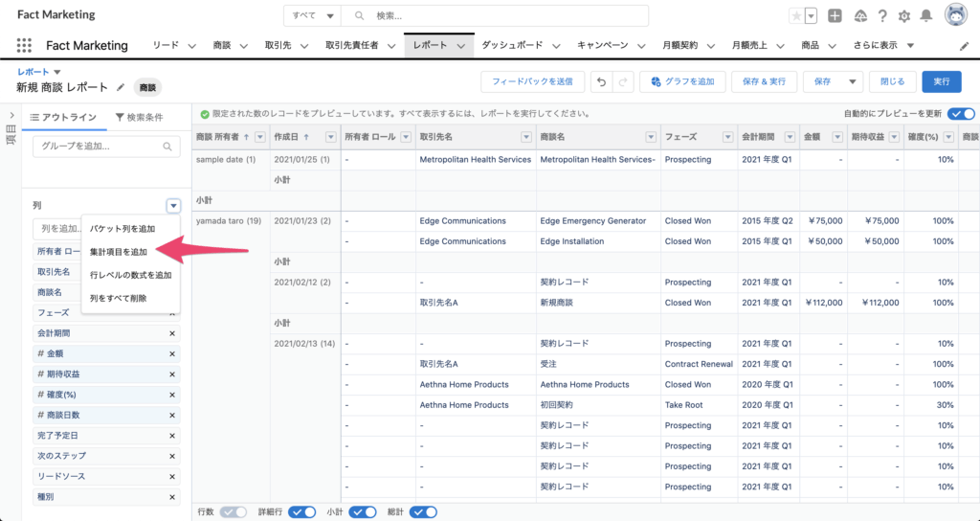980x521 pixels.
Task: Select 行レベルの数式を追加 menu item
Action: (130, 275)
